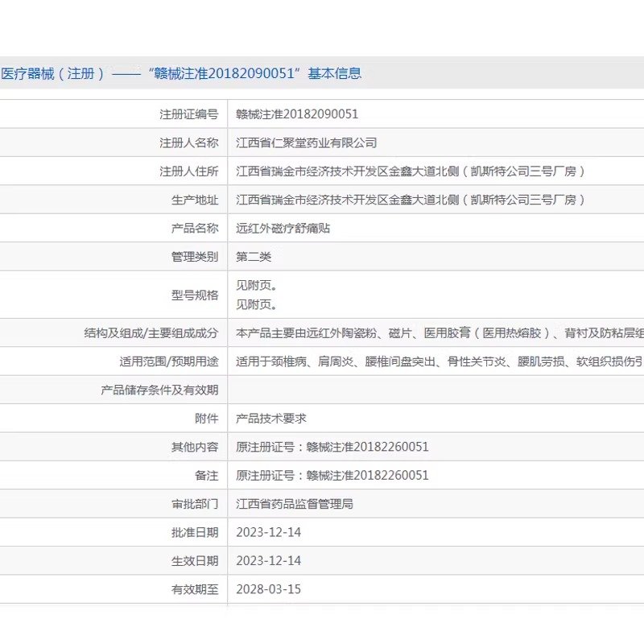The width and height of the screenshot is (644, 644).
Task: Select the registration number value 赣械注准20182090051
Action: (297, 114)
